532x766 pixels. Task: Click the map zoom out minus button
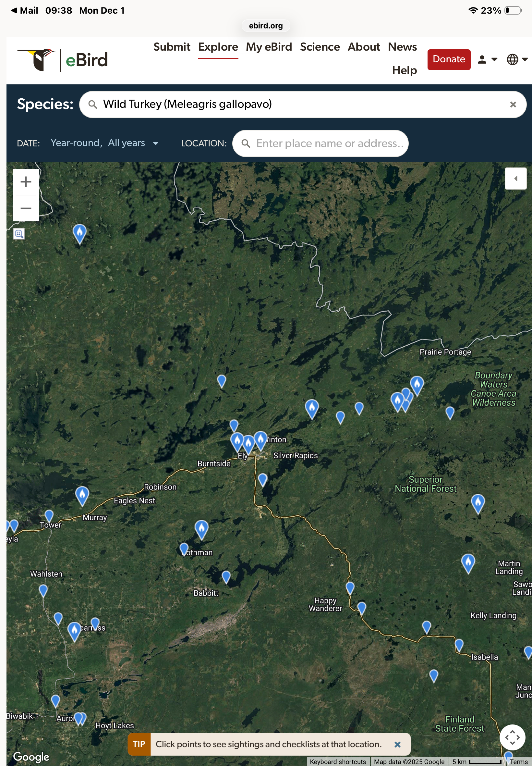(x=26, y=208)
